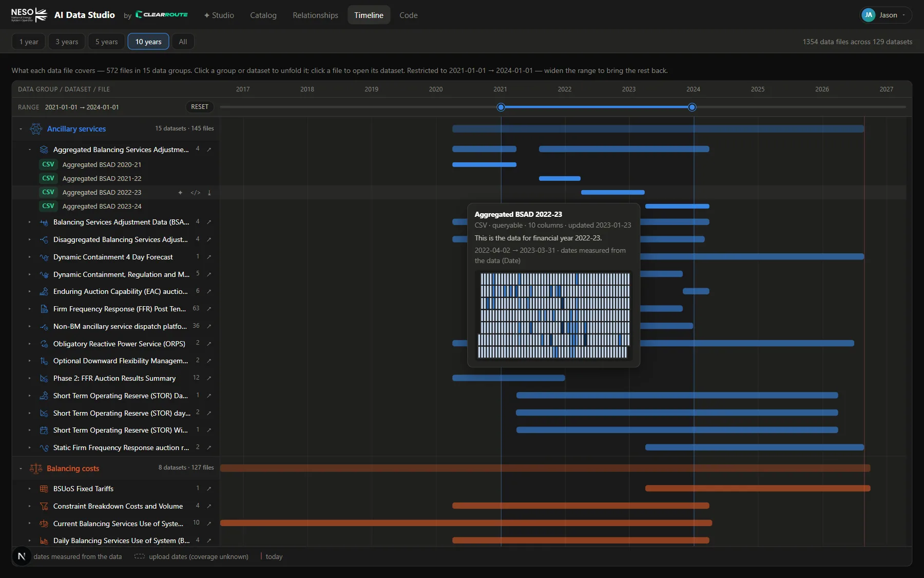Open Current Balancing Services Use of System dataset
This screenshot has width=924, height=578.
[x=118, y=524]
